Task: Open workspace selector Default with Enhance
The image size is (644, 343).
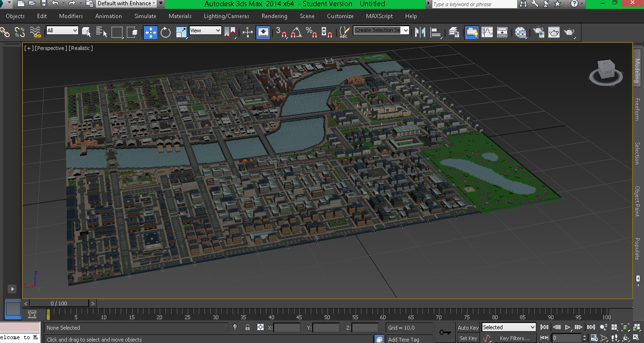Action: click(126, 3)
